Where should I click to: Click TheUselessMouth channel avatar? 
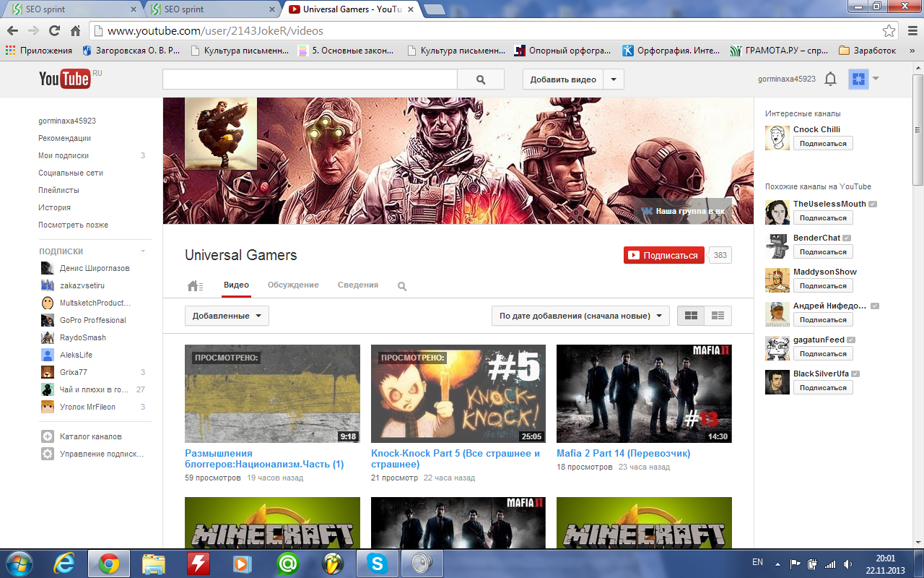[x=777, y=212]
